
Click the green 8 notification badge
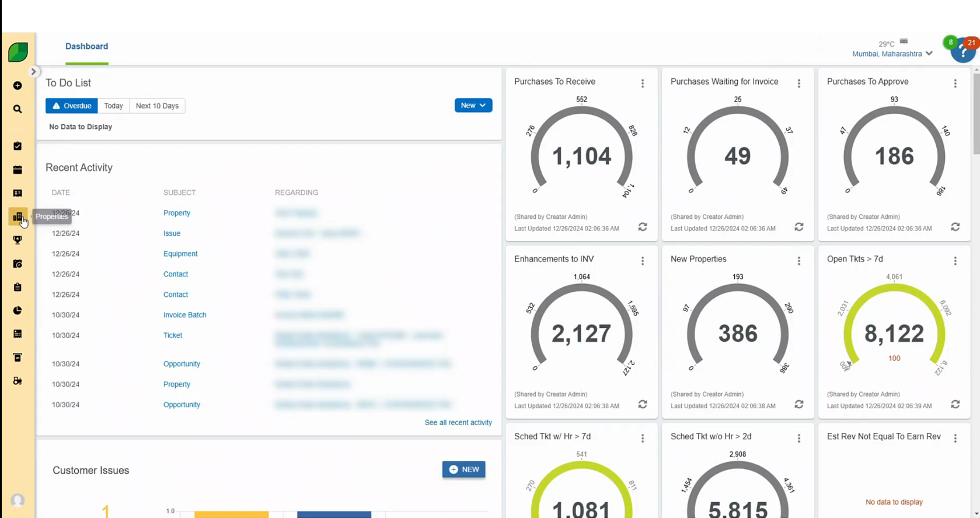tap(950, 42)
